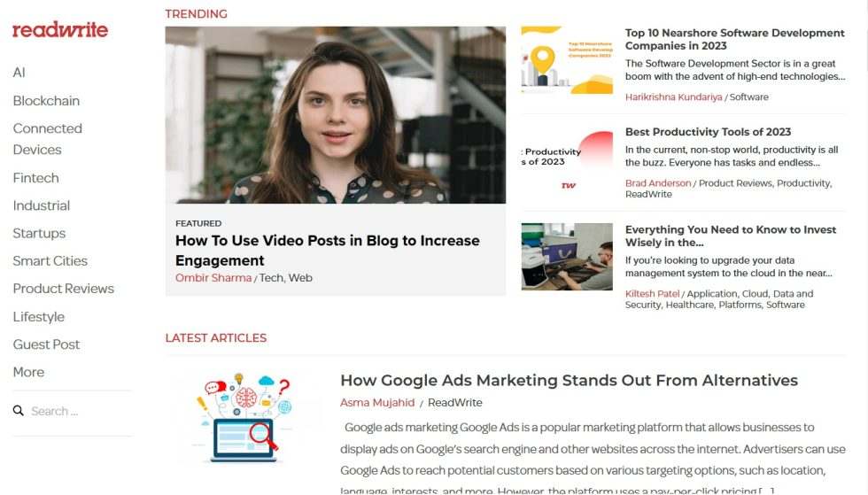
Task: View Kiltesh Patel's author page
Action: [x=652, y=294]
